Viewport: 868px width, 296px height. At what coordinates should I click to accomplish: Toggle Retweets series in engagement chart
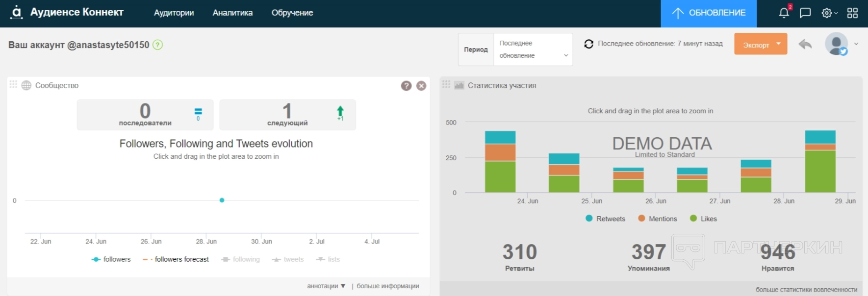pyautogui.click(x=606, y=219)
